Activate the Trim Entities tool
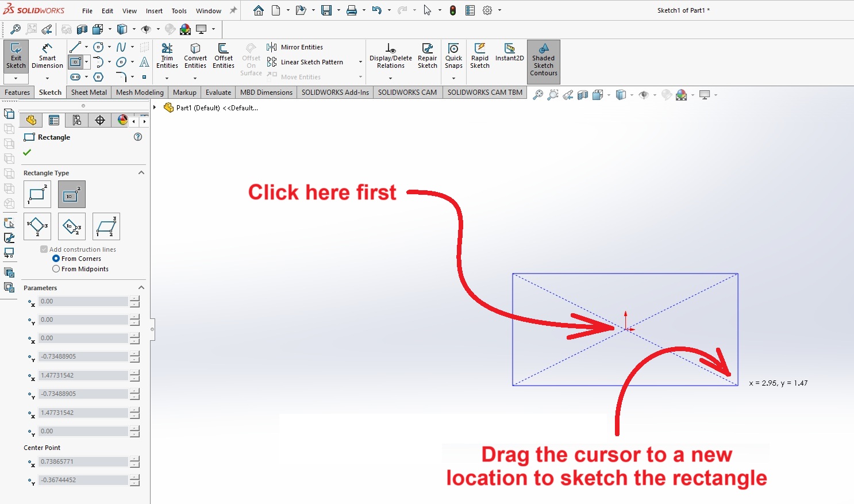854x504 pixels. 167,56
